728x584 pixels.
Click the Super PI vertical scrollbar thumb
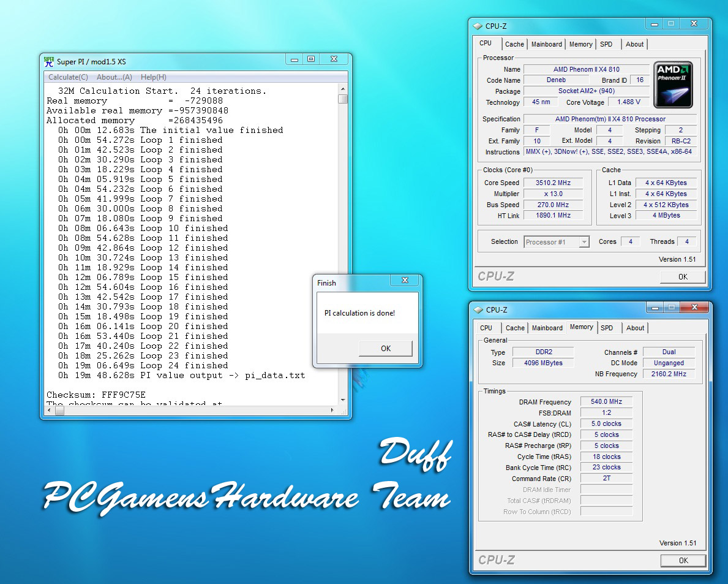coord(343,99)
